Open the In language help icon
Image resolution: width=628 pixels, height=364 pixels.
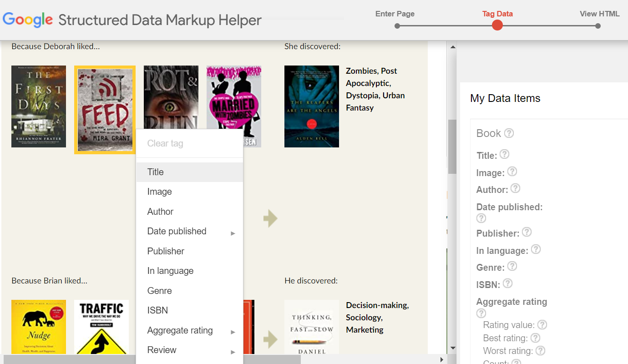tap(536, 249)
